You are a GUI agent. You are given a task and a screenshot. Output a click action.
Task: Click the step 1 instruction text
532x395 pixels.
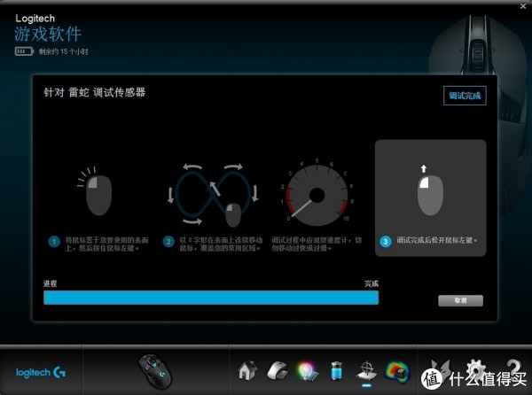tap(107, 244)
